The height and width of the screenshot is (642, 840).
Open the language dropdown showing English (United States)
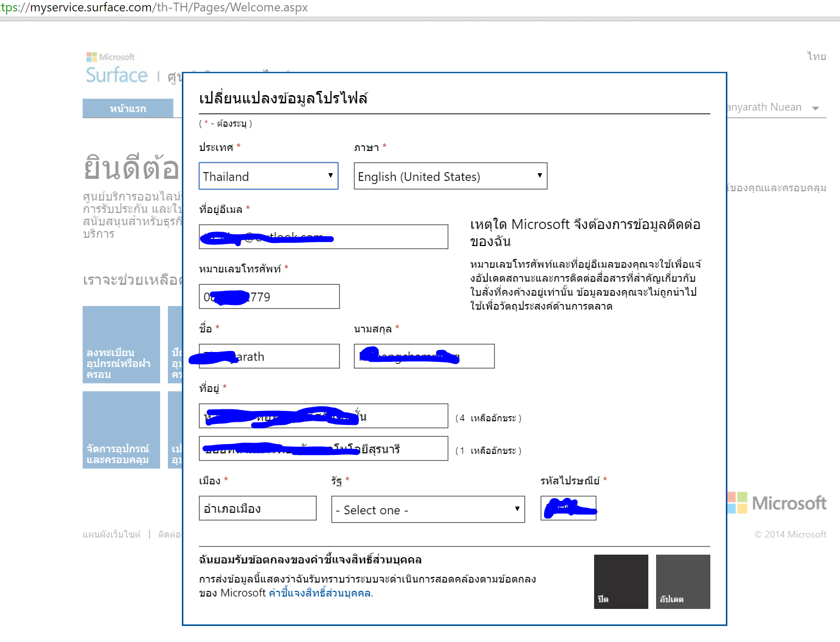pos(450,176)
